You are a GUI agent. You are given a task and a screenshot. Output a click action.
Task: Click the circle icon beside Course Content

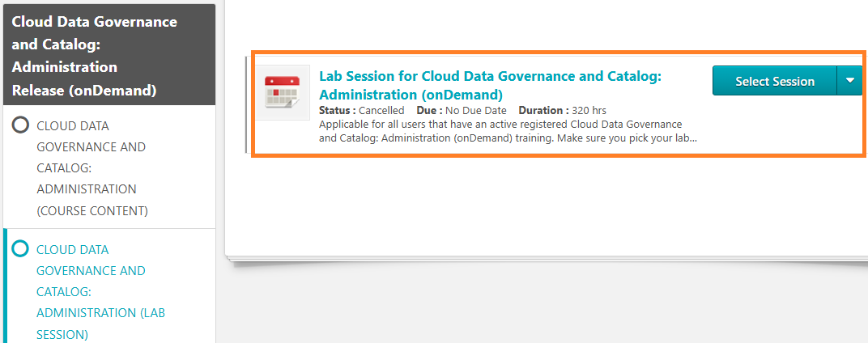coord(21,125)
